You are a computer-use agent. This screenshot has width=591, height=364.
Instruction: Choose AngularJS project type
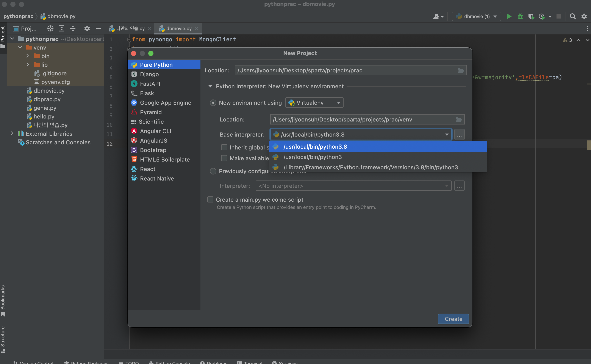point(164,140)
